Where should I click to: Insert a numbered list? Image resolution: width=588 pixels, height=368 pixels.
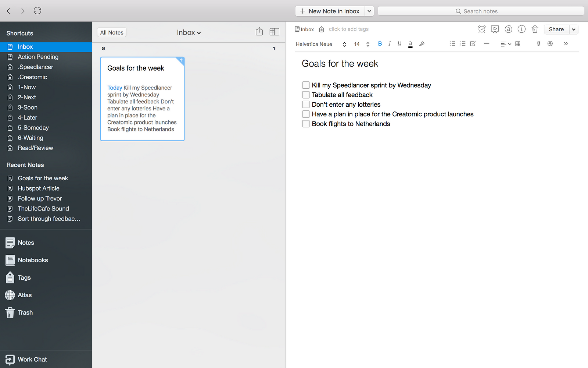tap(463, 44)
